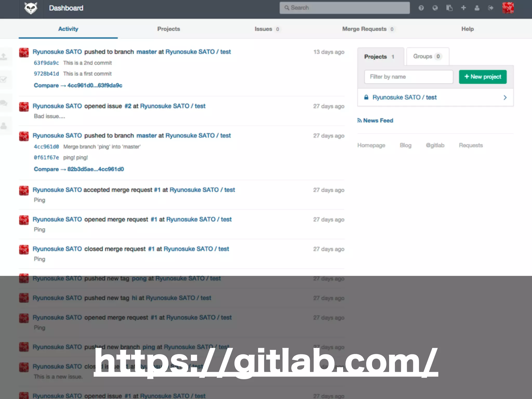Open the Requests footer link
Viewport: 532px width, 399px height.
pos(471,145)
